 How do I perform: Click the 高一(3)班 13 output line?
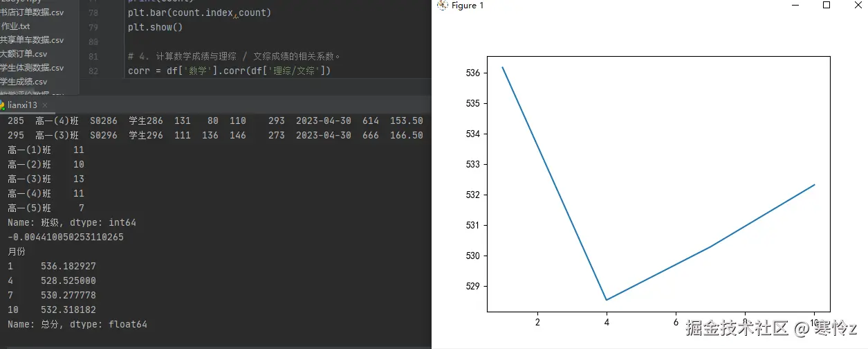point(46,179)
